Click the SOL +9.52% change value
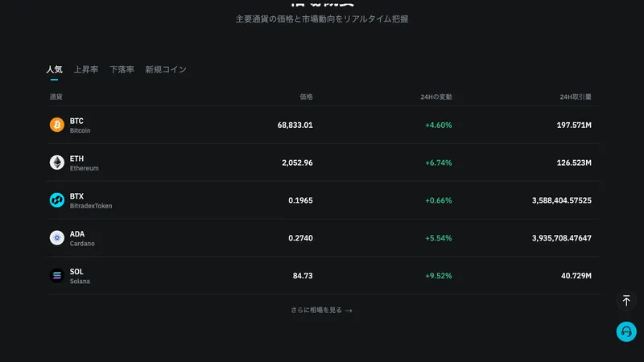This screenshot has height=362, width=644. click(438, 276)
